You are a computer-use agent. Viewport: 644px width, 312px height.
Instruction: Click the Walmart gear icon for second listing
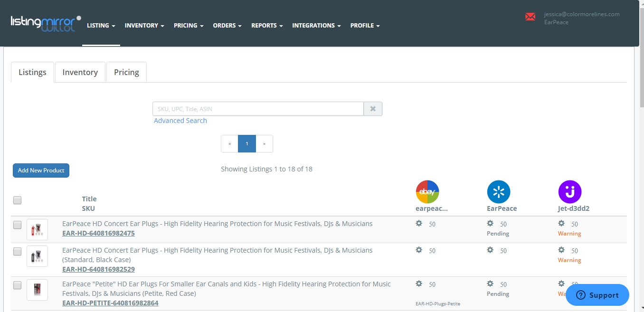pyautogui.click(x=490, y=250)
